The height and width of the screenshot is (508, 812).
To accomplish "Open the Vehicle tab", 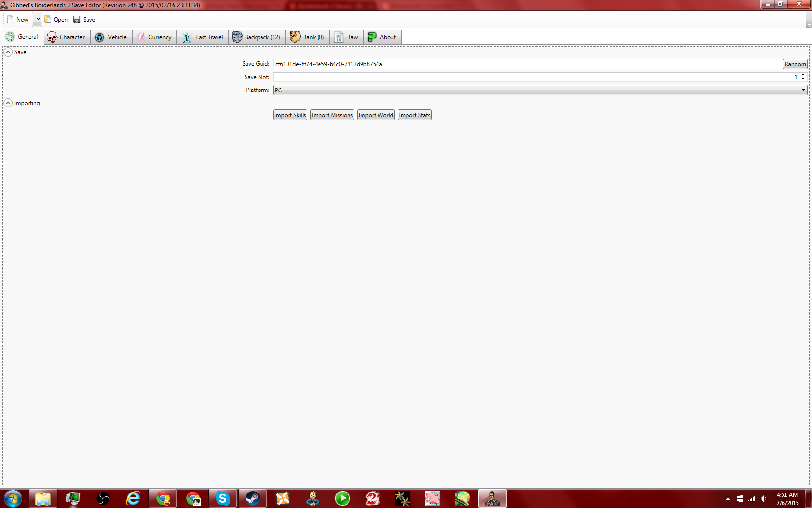I will [111, 37].
